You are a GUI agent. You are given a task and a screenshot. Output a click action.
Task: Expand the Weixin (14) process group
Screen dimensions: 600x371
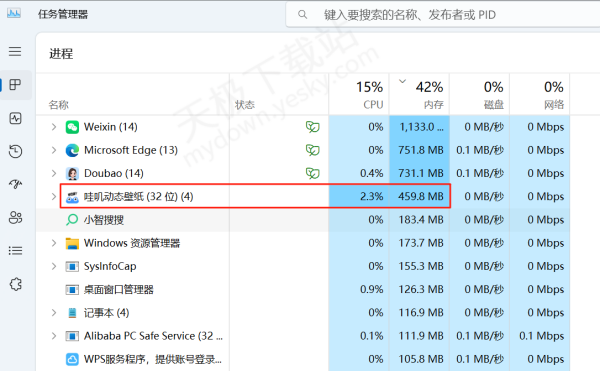pyautogui.click(x=54, y=127)
